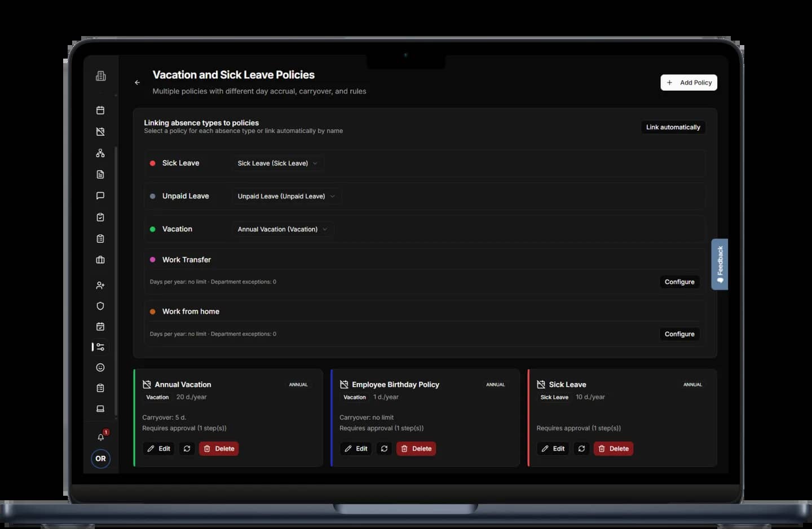The image size is (812, 529).
Task: Open notifications bell with red badge
Action: tap(101, 437)
